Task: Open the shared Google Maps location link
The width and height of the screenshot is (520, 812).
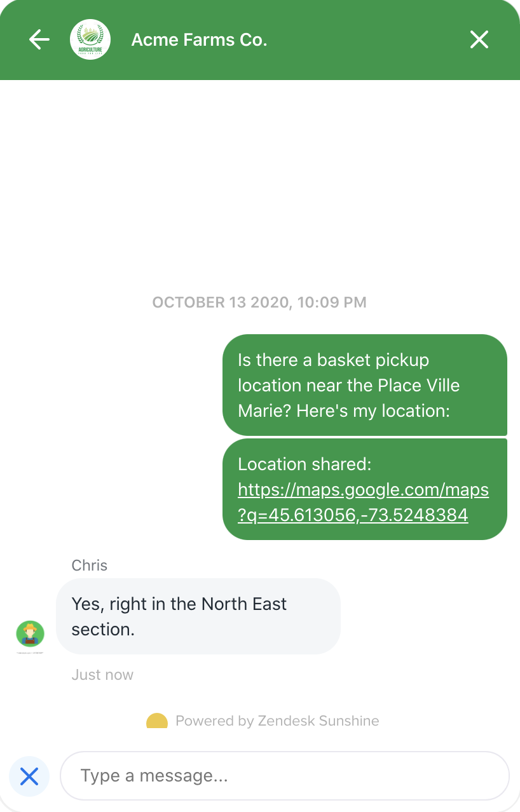Action: (363, 502)
